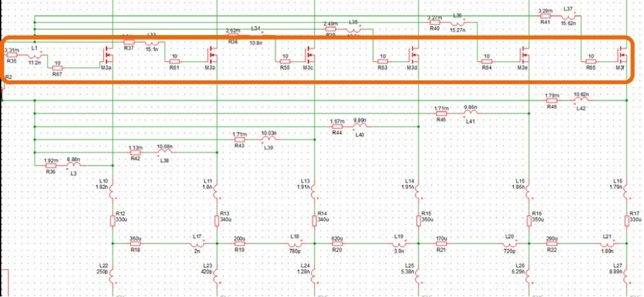Select vertical inductor L10 symbol

[x=113, y=191]
